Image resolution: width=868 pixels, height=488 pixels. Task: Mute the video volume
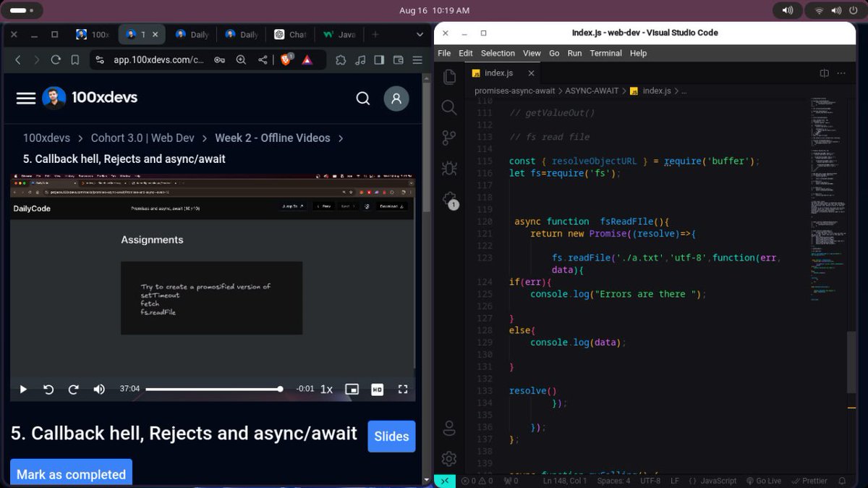(99, 390)
